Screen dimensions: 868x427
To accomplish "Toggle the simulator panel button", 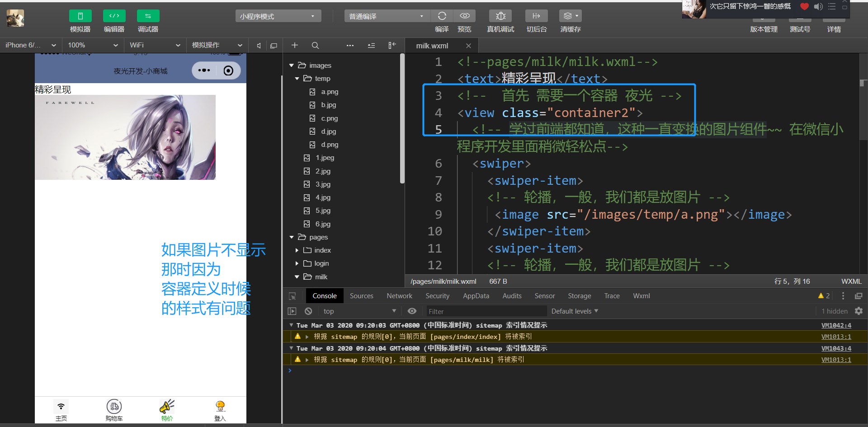I will [x=80, y=16].
